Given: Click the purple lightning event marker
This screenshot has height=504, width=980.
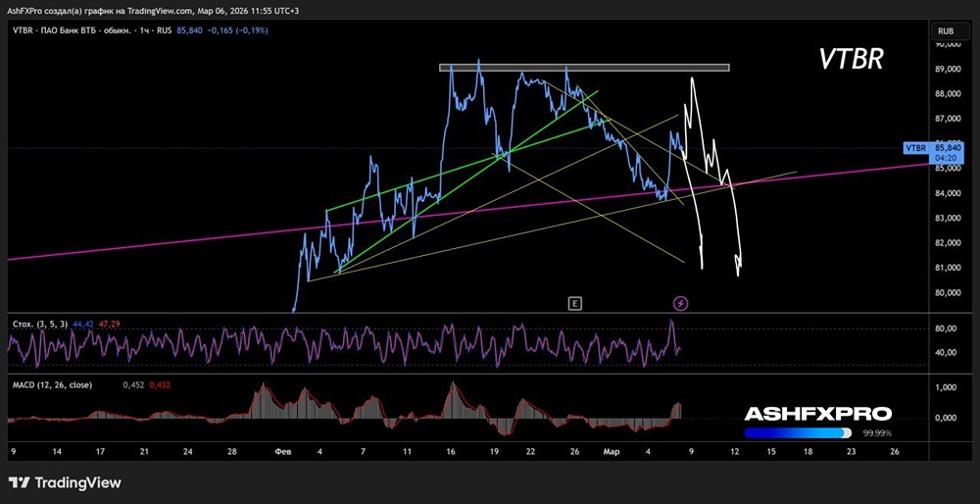Looking at the screenshot, I should pos(681,304).
